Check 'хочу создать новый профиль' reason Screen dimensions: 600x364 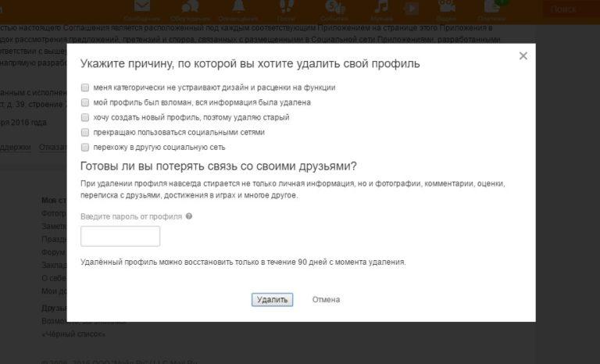[x=85, y=117]
